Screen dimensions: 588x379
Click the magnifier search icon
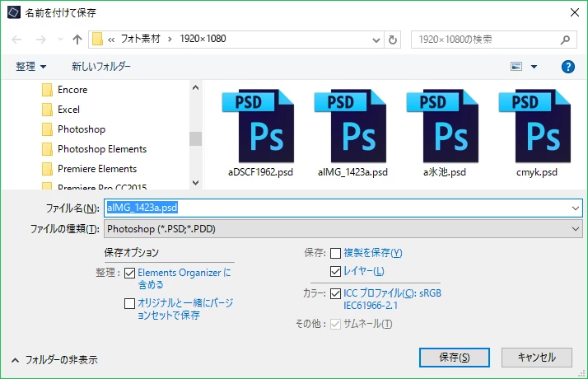point(565,40)
